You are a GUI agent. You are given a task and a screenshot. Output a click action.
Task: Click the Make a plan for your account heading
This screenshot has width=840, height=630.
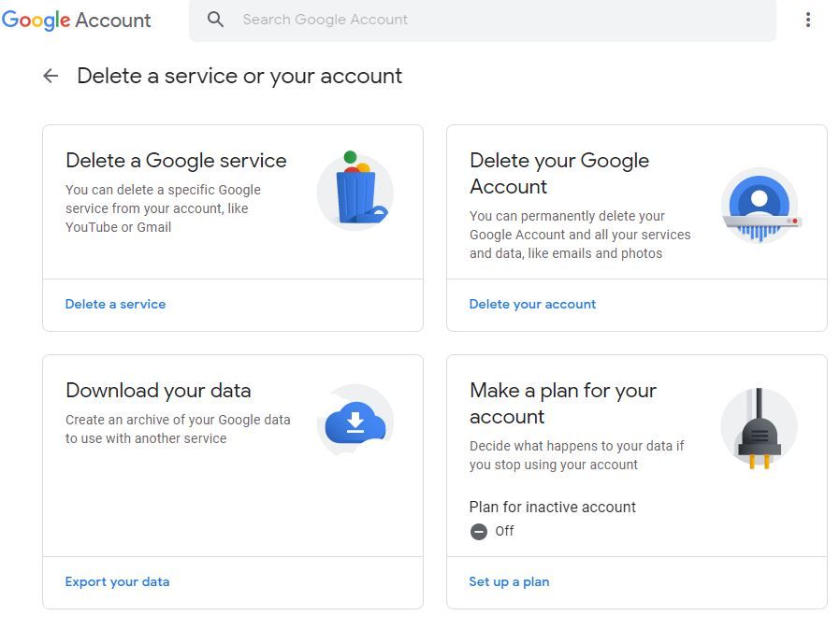[x=561, y=404]
